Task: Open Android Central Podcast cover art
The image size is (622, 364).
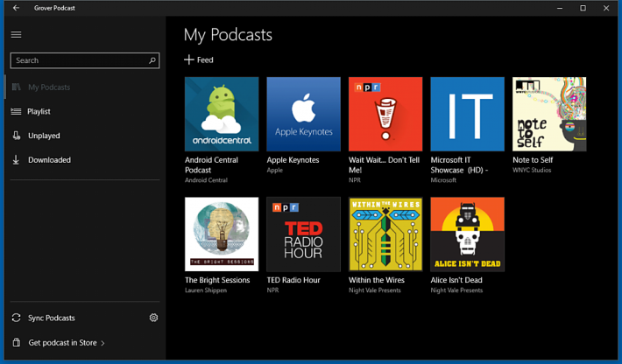Action: 222,114
